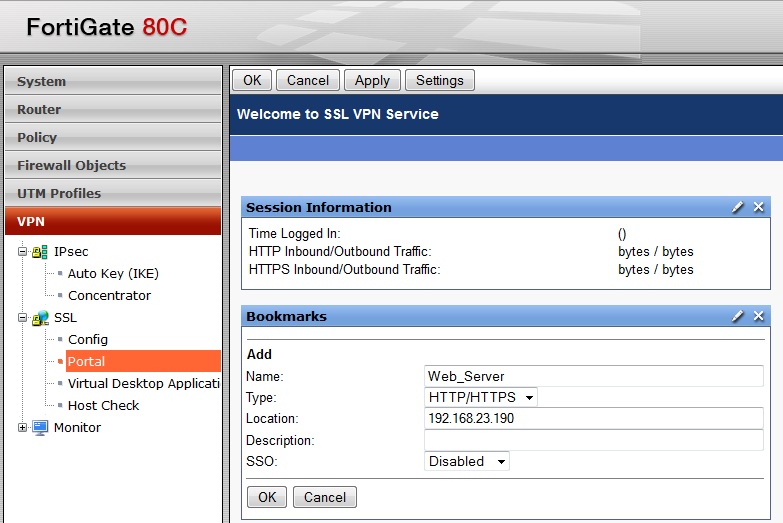Click the Monitor screen icon
Image resolution: width=783 pixels, height=523 pixels.
[x=40, y=428]
